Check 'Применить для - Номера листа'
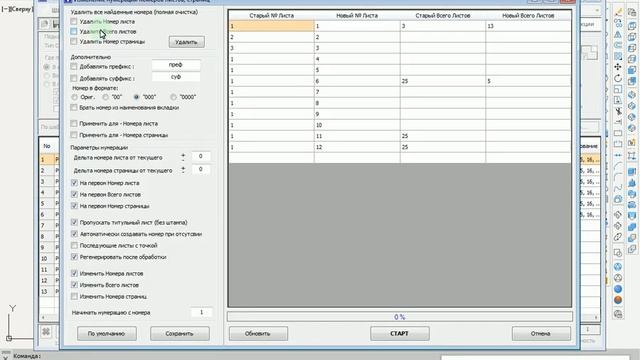Image resolution: width=640 pixels, height=360 pixels. 74,123
